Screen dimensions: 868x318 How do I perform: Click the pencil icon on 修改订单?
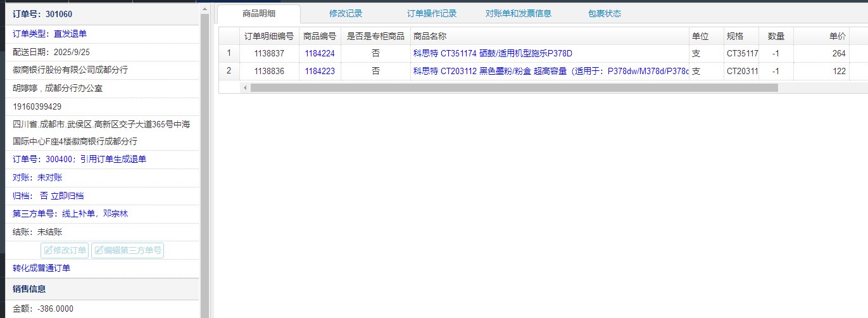click(48, 250)
